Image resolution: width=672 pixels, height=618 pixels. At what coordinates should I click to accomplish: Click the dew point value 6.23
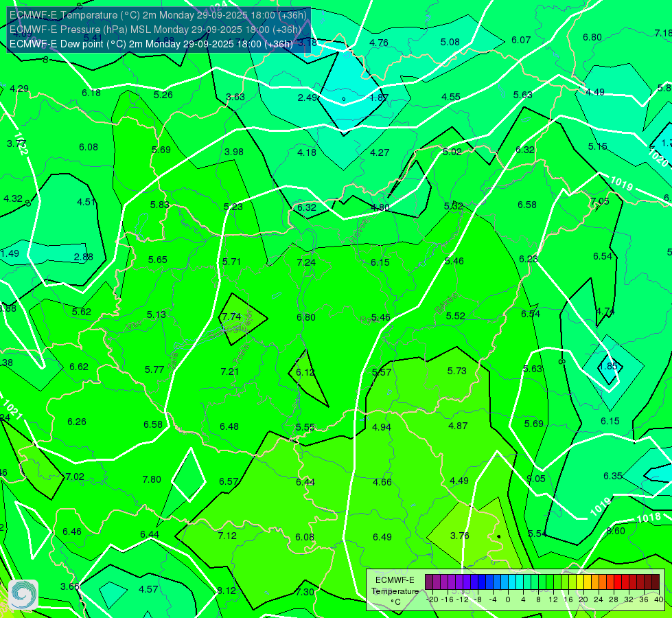point(528,259)
